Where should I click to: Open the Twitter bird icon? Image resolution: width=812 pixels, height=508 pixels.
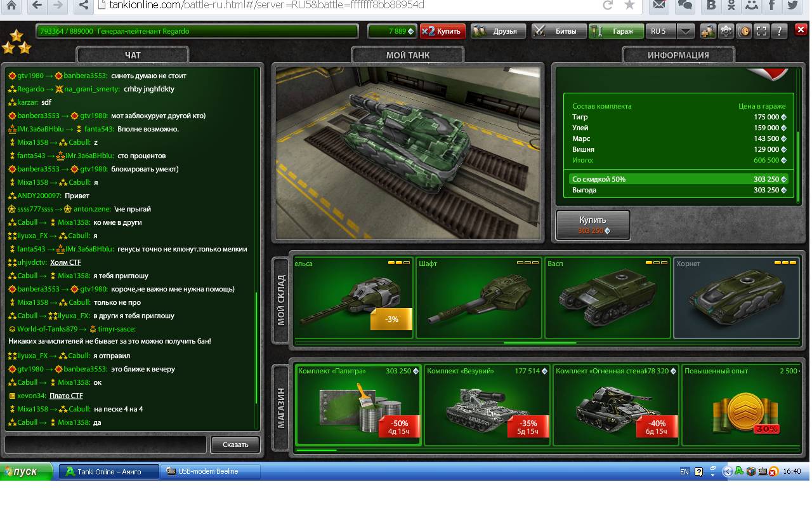(792, 6)
